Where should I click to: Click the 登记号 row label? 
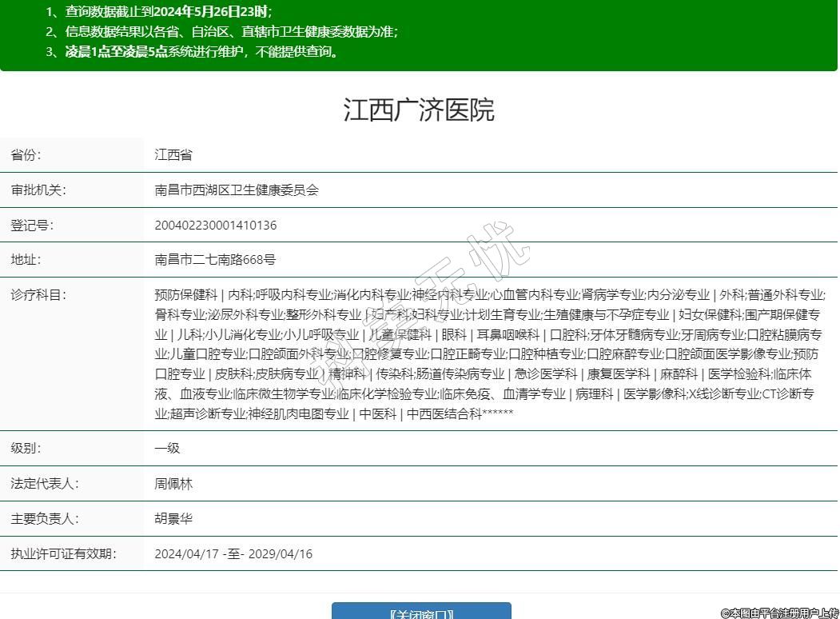click(x=31, y=225)
